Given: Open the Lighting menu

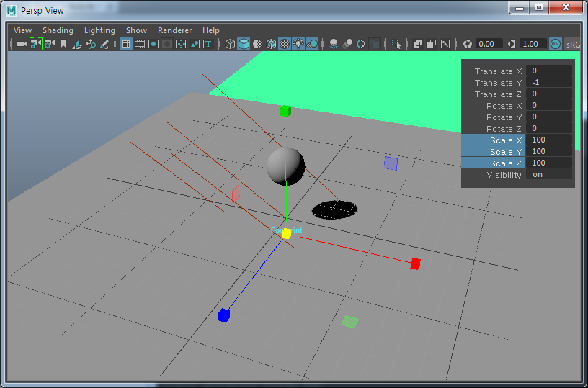Looking at the screenshot, I should click(x=99, y=30).
